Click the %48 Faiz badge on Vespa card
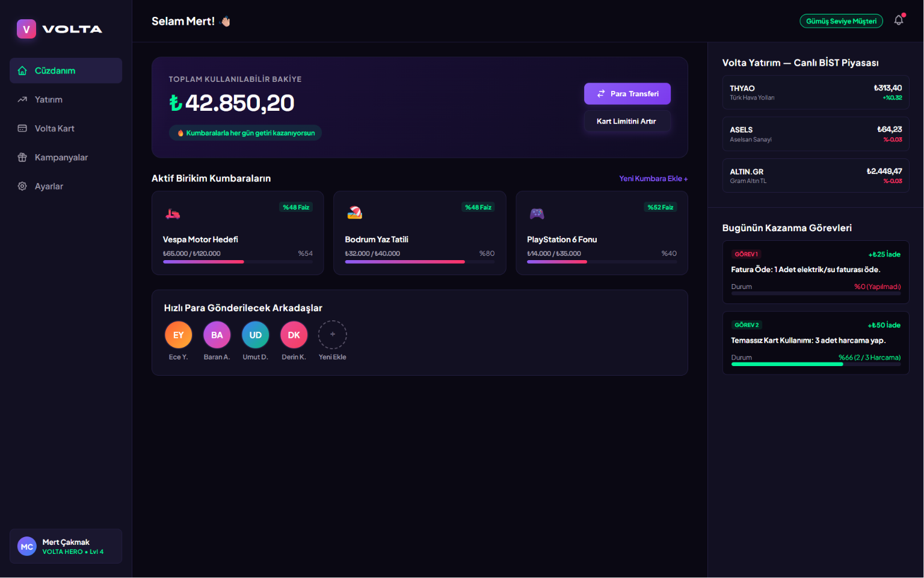Screen dimensions: 924x578 296,207
